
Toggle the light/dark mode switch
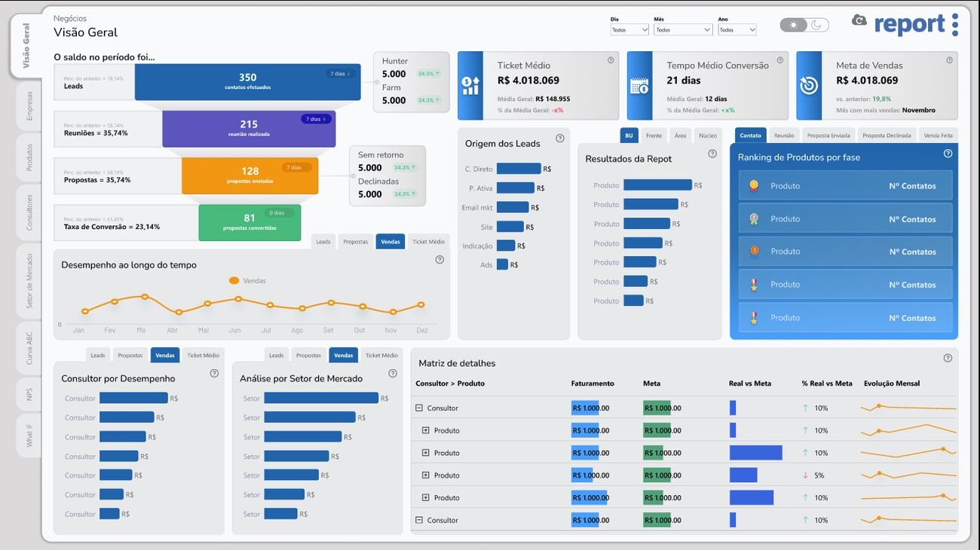point(804,25)
